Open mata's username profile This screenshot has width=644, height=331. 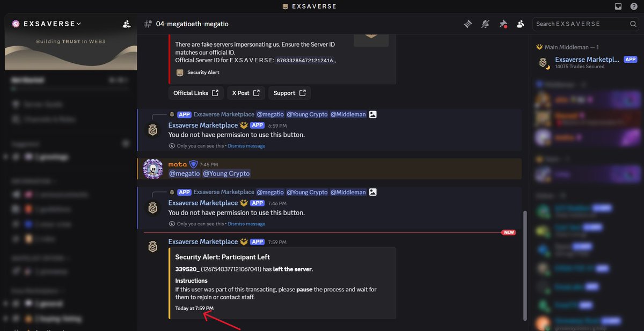(178, 164)
